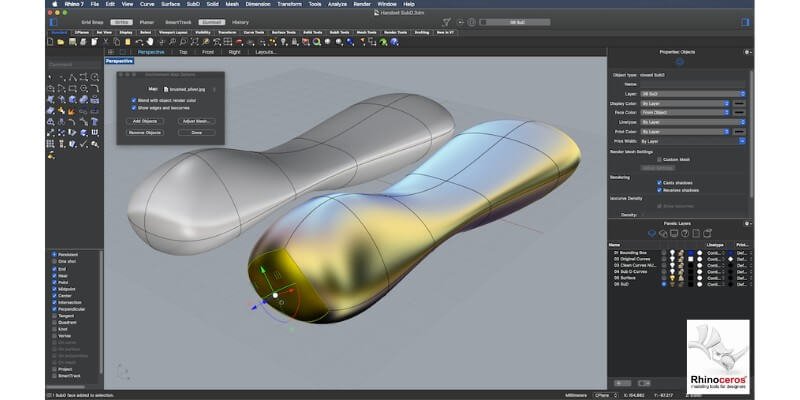Toggle the SmartTrack button
The image size is (800, 400).
178,22
